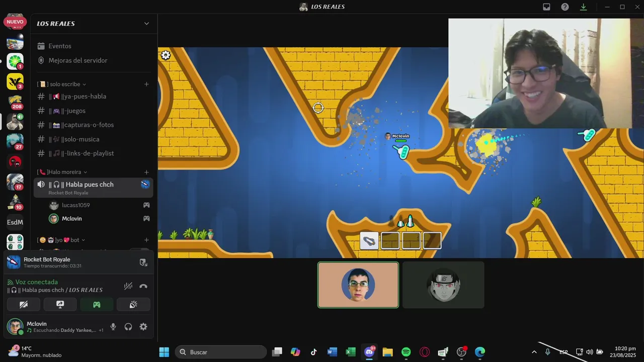
Task: Focus the Mclovin participant tile
Action: coord(358,285)
